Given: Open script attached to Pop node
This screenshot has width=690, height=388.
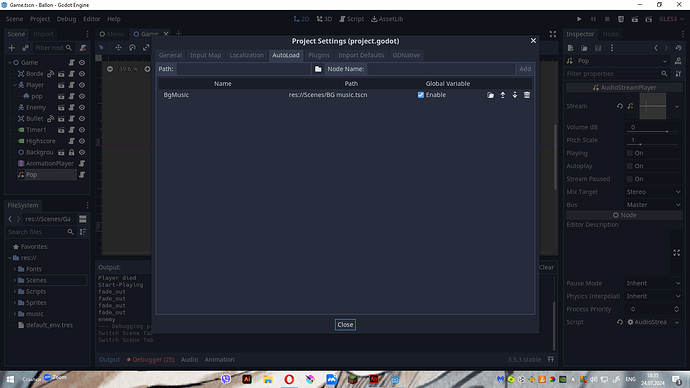Looking at the screenshot, I should (x=82, y=175).
